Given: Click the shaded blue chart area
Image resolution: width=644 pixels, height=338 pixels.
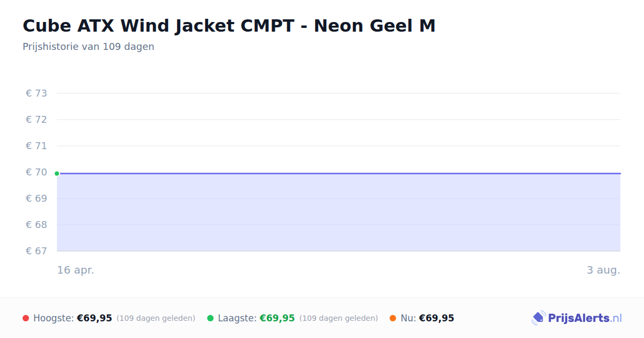Looking at the screenshot, I should click(x=339, y=212).
